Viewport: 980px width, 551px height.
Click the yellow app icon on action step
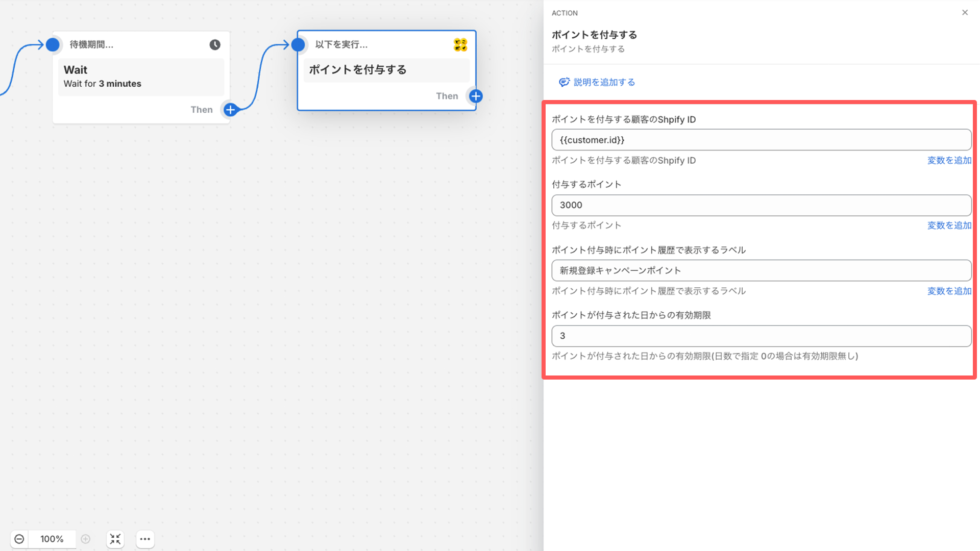point(460,45)
